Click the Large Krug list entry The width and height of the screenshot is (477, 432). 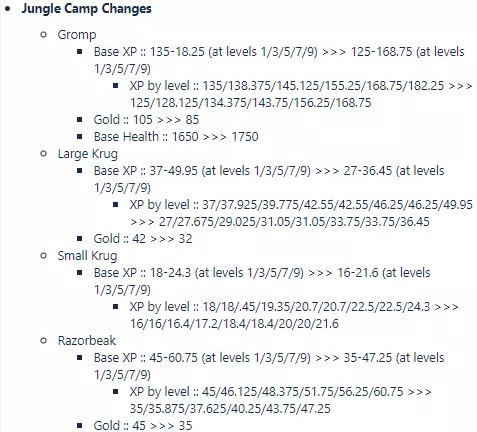[88, 154]
